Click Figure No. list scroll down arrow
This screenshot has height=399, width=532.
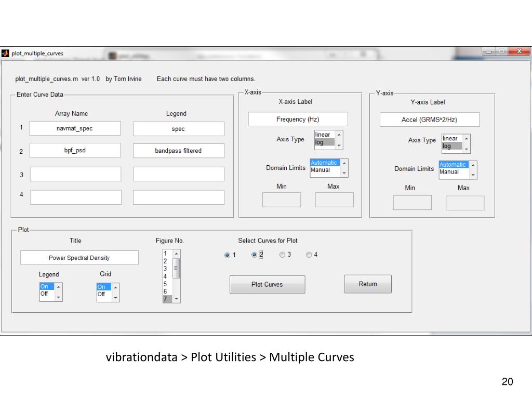tap(176, 299)
